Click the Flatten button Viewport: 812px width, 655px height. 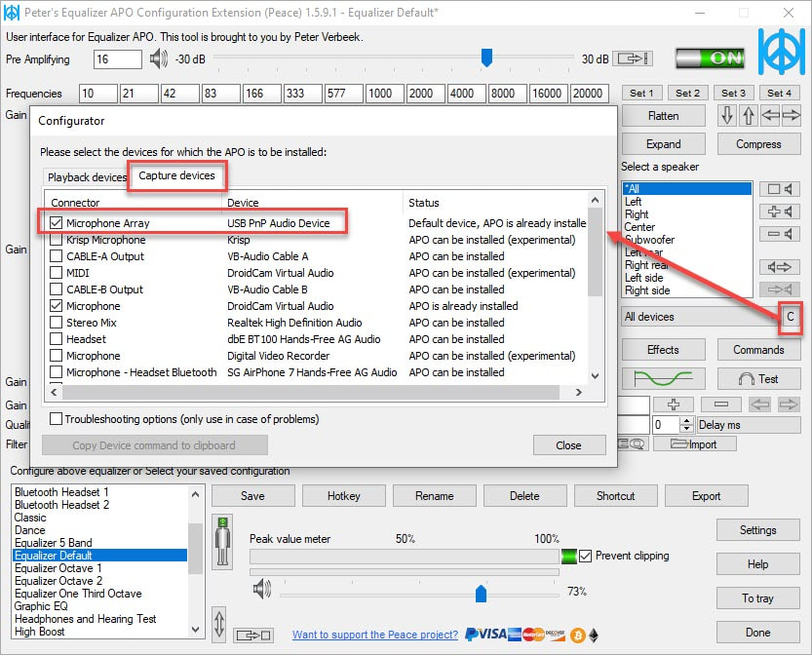coord(664,115)
